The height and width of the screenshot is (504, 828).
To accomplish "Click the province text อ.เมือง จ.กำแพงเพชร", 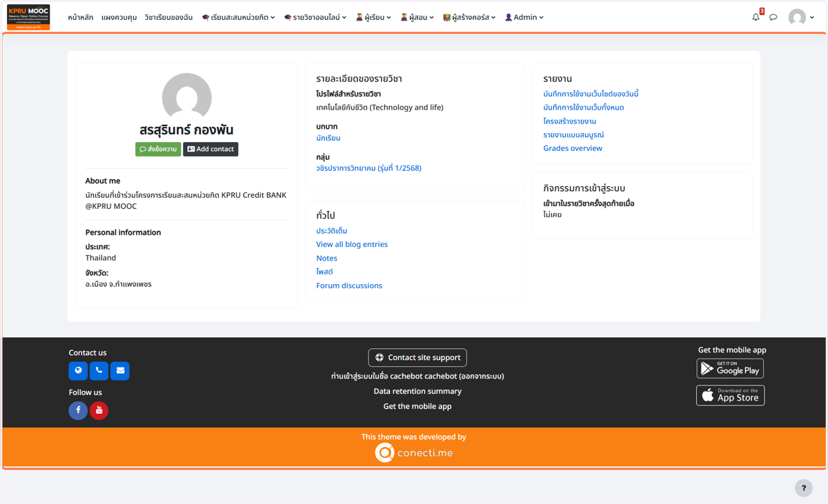I will (119, 284).
